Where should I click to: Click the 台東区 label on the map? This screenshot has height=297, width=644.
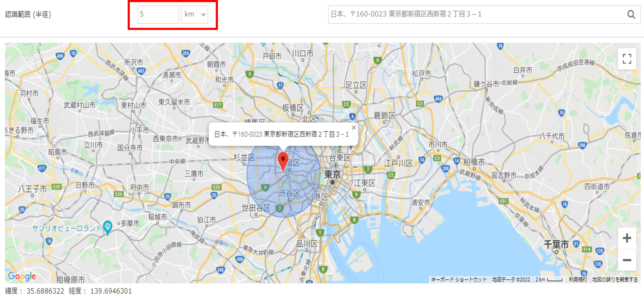340,158
